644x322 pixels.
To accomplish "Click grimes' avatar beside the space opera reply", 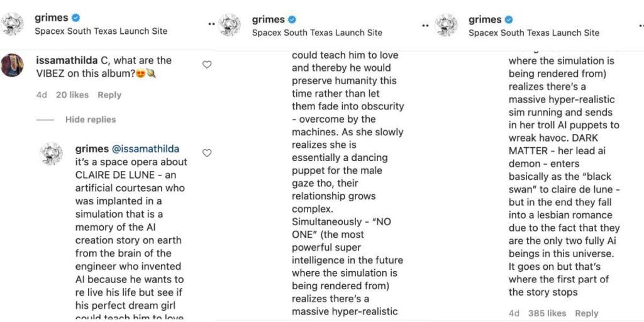I will 51,153.
